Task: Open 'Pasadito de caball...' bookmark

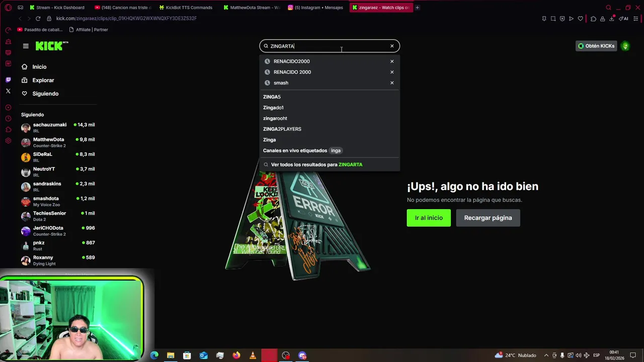Action: (40, 30)
